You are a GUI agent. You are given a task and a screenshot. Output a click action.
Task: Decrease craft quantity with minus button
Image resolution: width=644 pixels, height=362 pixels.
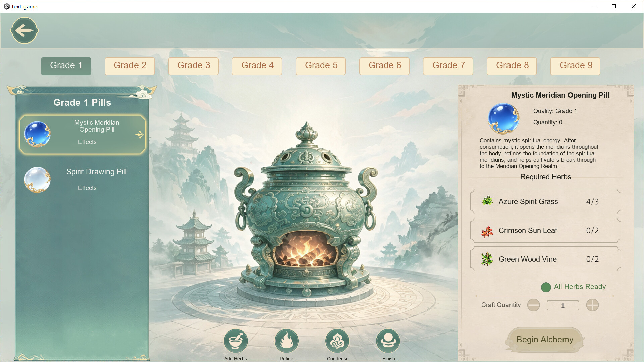point(533,305)
